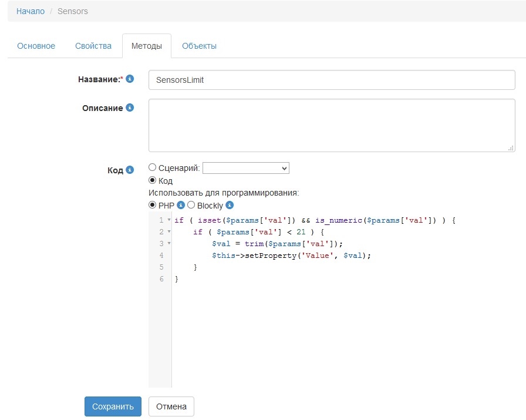Click line number 6 in the gutter

(161, 279)
